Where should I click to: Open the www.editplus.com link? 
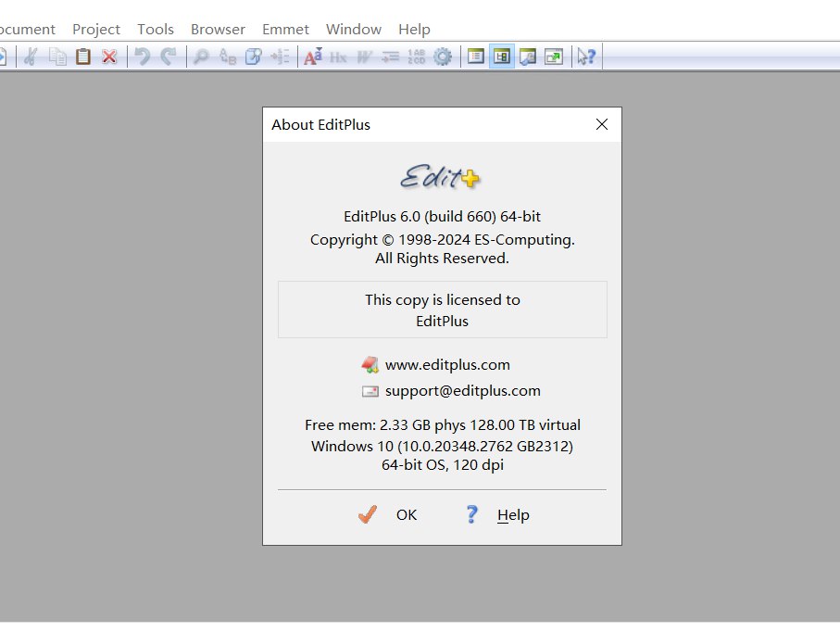pos(447,364)
